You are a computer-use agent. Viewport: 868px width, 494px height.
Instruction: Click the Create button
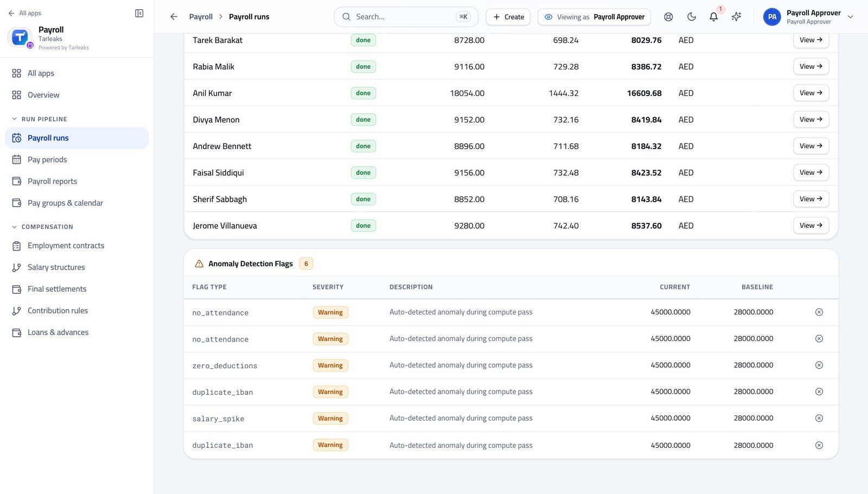pos(508,17)
